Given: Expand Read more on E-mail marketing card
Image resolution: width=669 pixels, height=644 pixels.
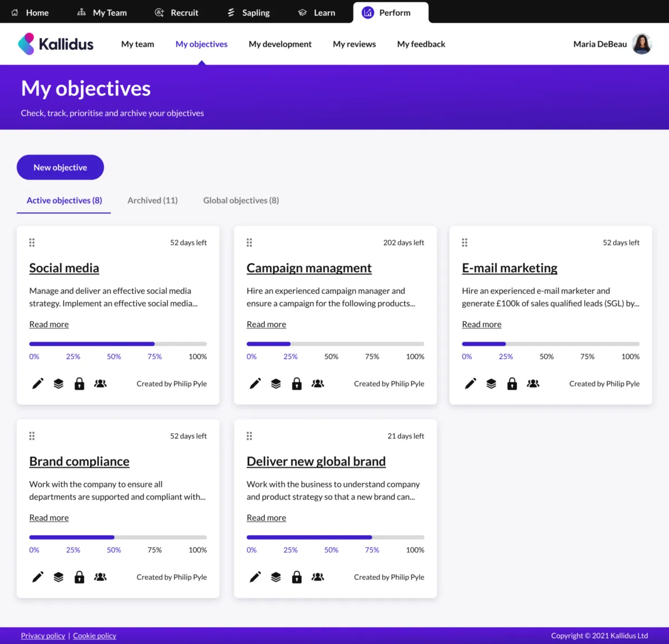Looking at the screenshot, I should point(482,325).
